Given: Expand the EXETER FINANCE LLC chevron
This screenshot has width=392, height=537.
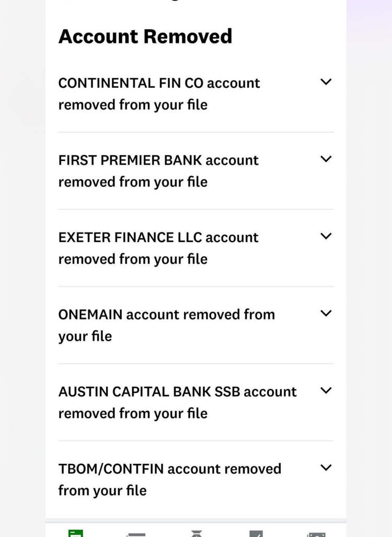Looking at the screenshot, I should tap(326, 236).
